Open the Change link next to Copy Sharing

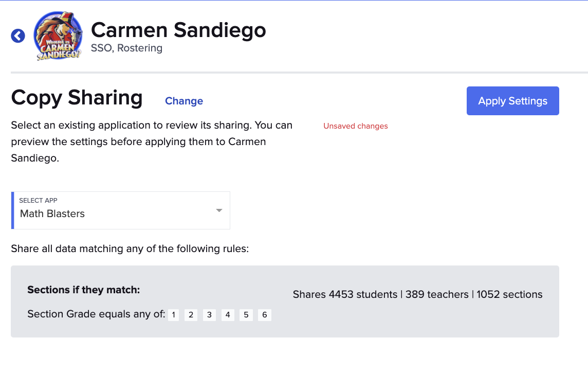(x=184, y=101)
